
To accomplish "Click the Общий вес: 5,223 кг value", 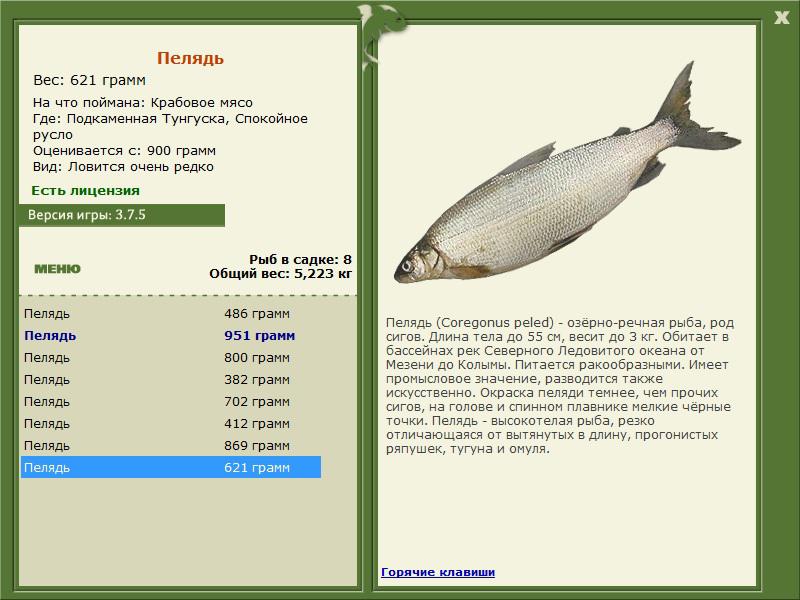I will pyautogui.click(x=281, y=274).
